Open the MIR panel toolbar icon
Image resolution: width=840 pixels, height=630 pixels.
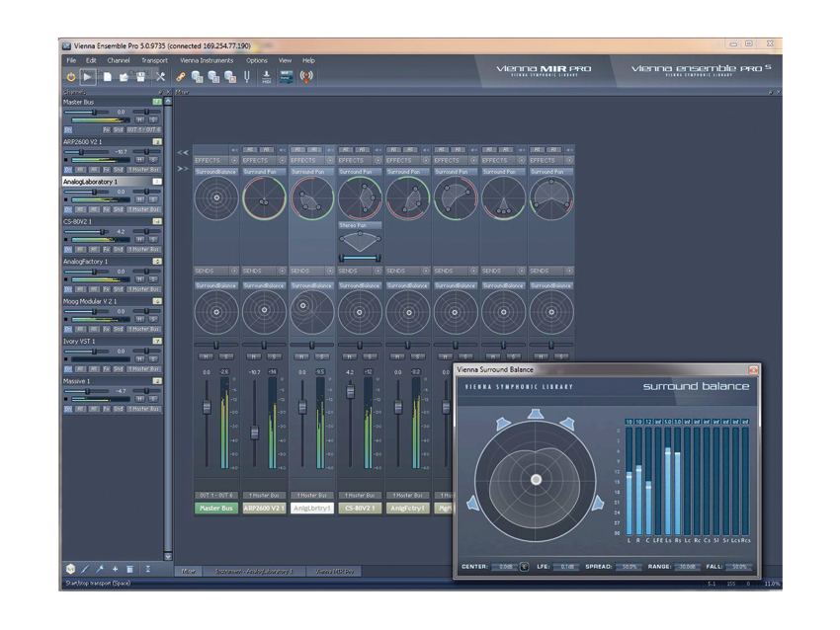[287, 77]
